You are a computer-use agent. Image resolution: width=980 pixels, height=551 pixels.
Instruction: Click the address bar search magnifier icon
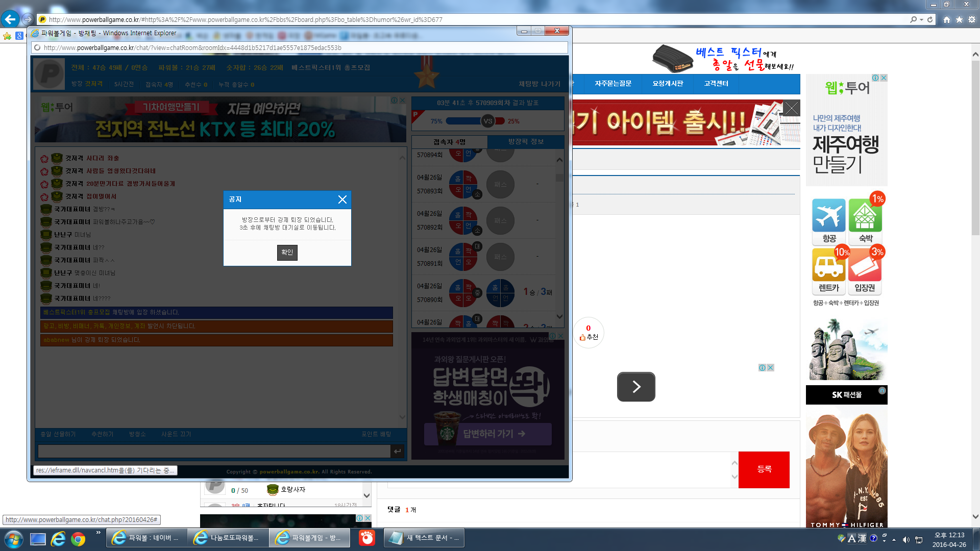click(x=913, y=19)
